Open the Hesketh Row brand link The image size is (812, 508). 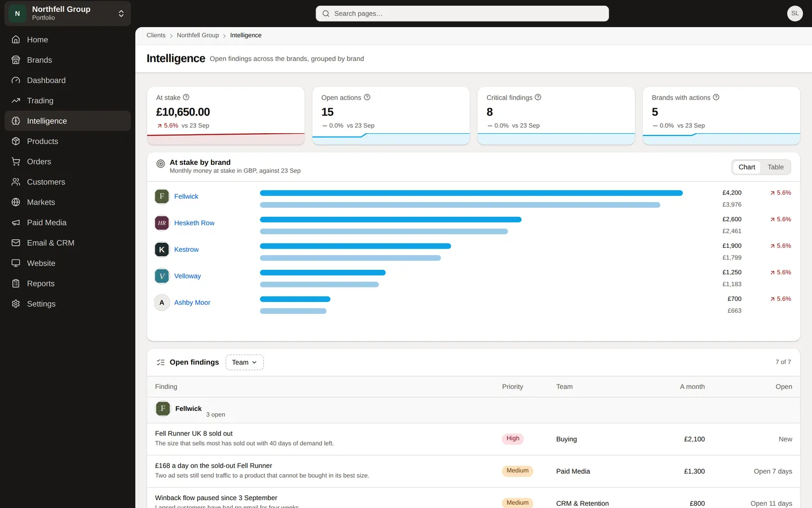(194, 223)
